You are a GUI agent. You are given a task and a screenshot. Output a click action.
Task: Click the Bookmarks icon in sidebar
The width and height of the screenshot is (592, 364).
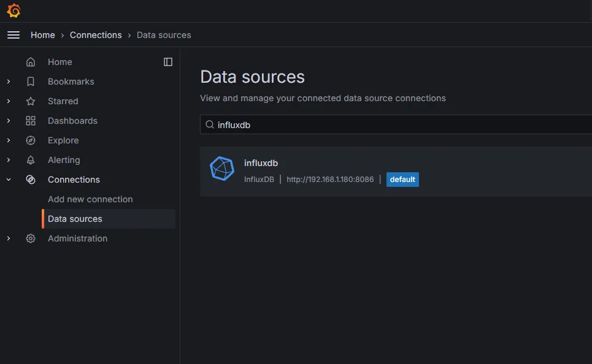pyautogui.click(x=31, y=82)
